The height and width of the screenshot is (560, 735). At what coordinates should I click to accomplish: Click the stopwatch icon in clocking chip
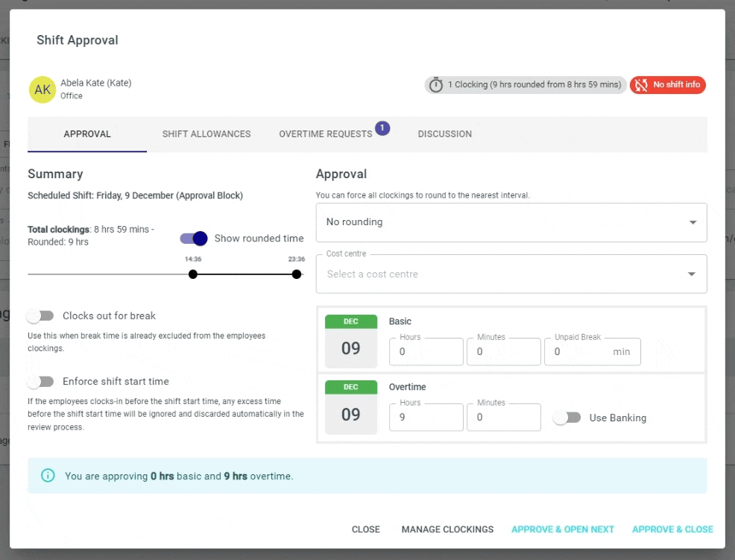436,85
